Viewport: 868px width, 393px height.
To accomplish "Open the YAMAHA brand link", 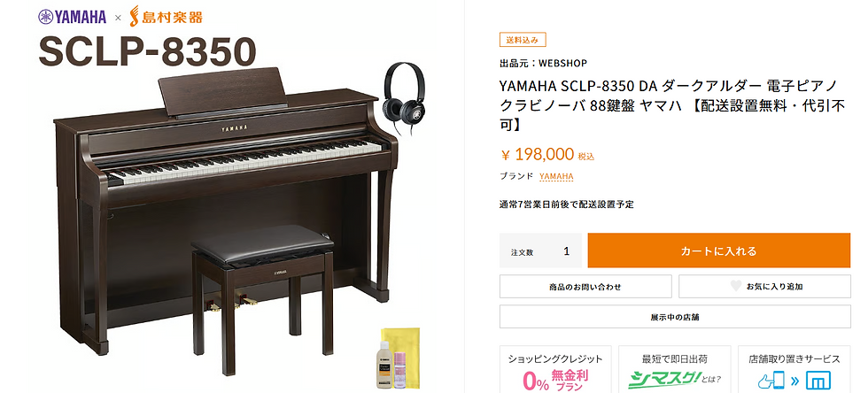I will [556, 176].
